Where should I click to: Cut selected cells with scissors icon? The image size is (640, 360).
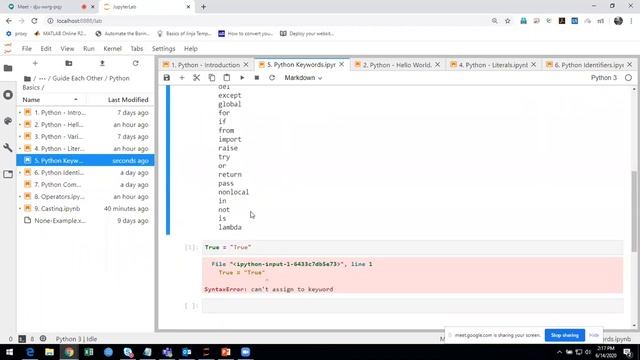point(196,78)
